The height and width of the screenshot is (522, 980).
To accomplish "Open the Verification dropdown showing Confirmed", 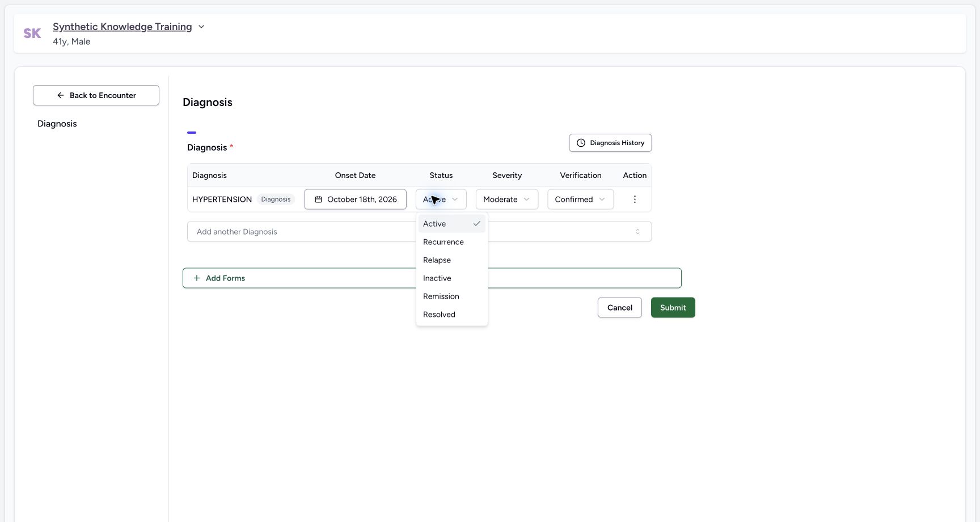I will coord(580,200).
